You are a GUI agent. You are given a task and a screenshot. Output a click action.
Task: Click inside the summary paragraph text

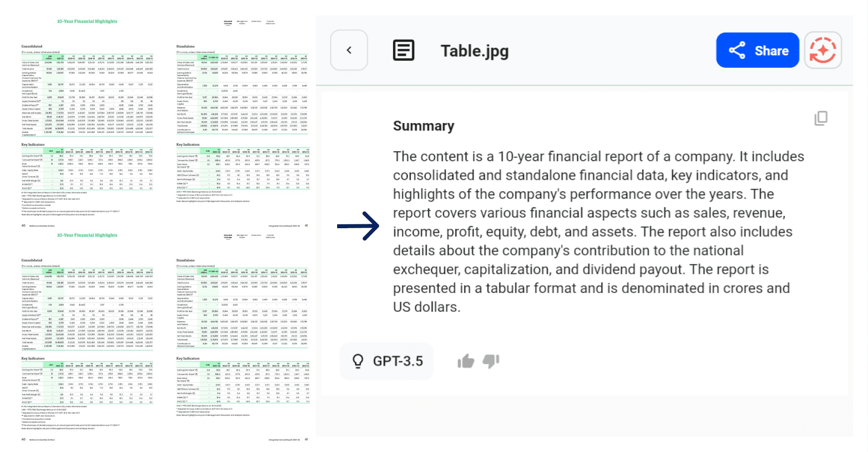(x=598, y=232)
